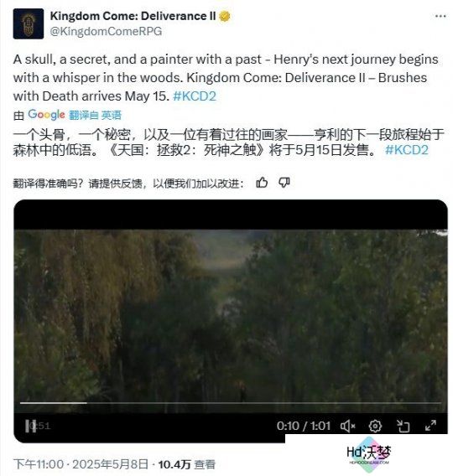Click the video frame of the forest
This screenshot has width=453, height=476.
pos(231,316)
